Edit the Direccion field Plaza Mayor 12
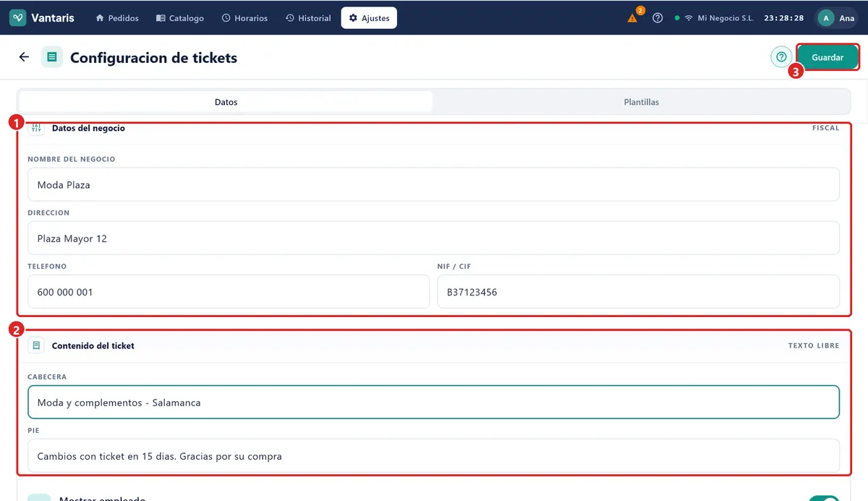Image resolution: width=868 pixels, height=501 pixels. tap(434, 238)
